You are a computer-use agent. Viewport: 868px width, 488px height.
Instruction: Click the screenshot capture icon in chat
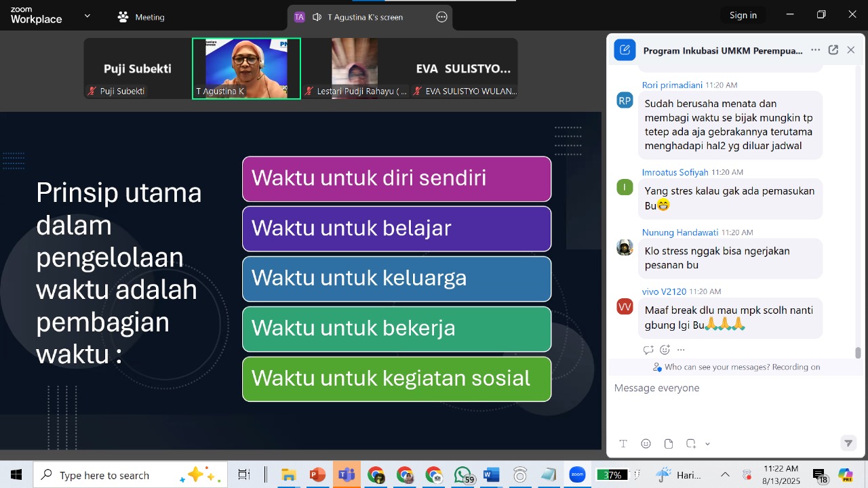tap(690, 443)
